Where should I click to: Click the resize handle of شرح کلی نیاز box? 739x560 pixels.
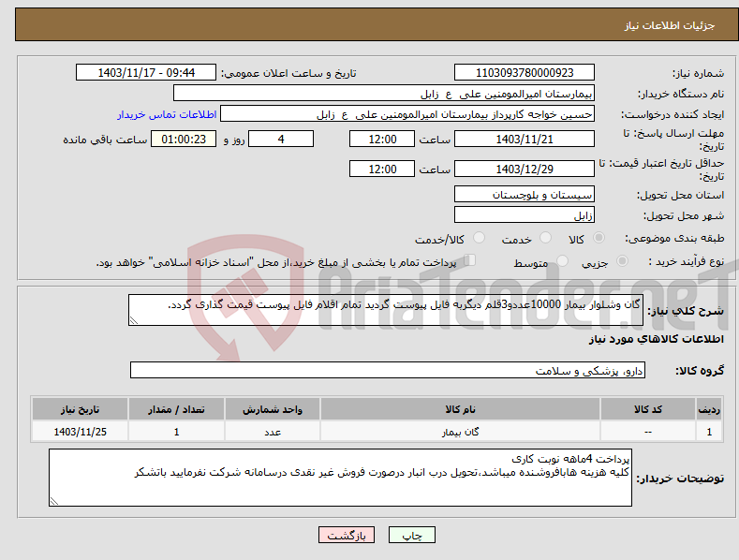coord(134,321)
